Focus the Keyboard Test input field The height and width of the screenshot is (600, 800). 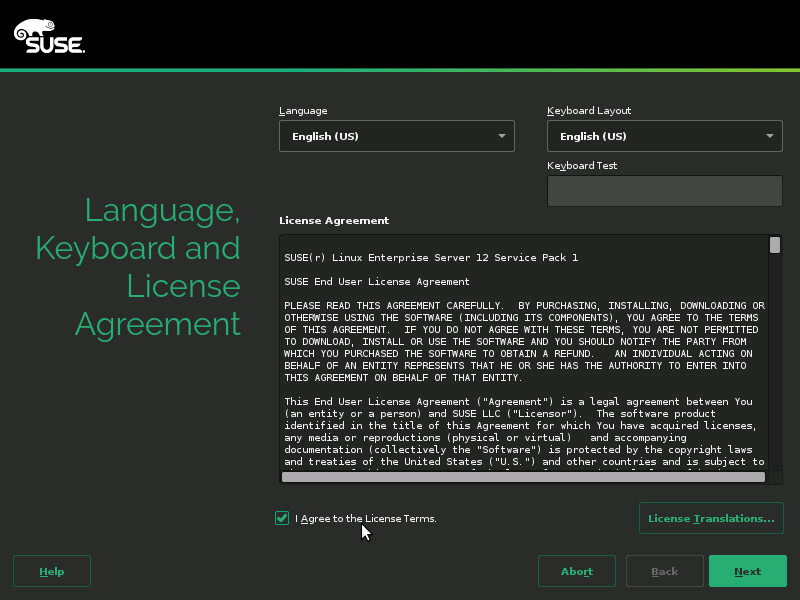pyautogui.click(x=664, y=191)
